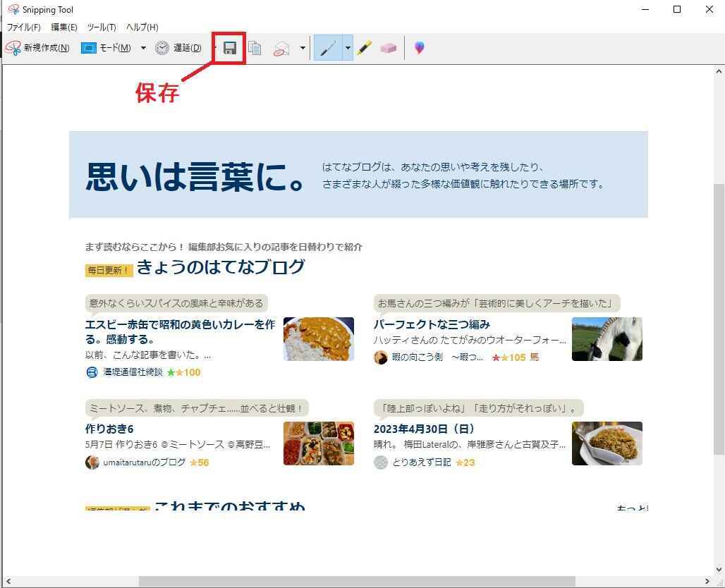
Task: Click the horse photo thumbnail
Action: [607, 339]
